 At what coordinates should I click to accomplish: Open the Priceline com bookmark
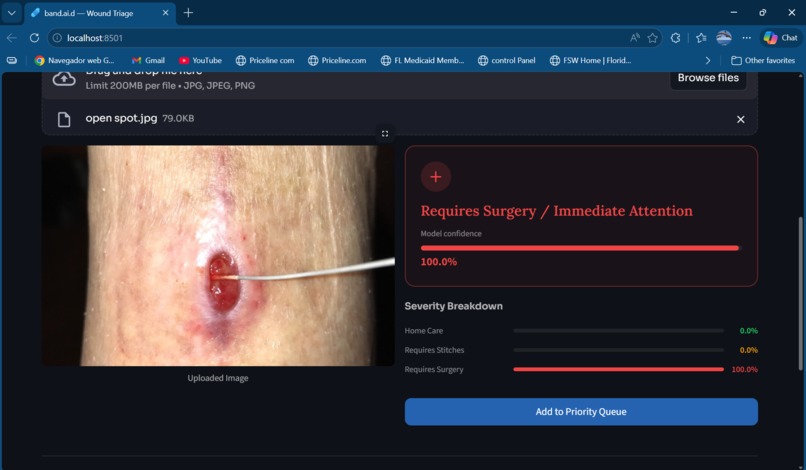click(x=265, y=60)
